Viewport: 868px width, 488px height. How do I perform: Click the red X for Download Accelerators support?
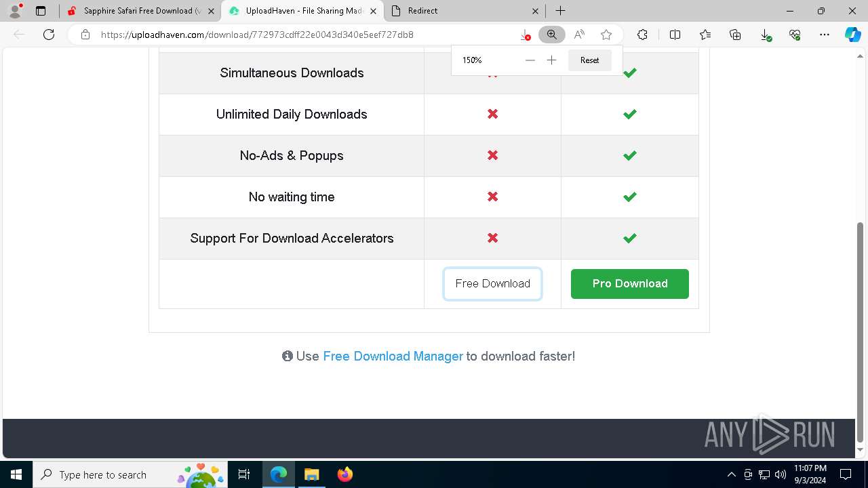(493, 238)
